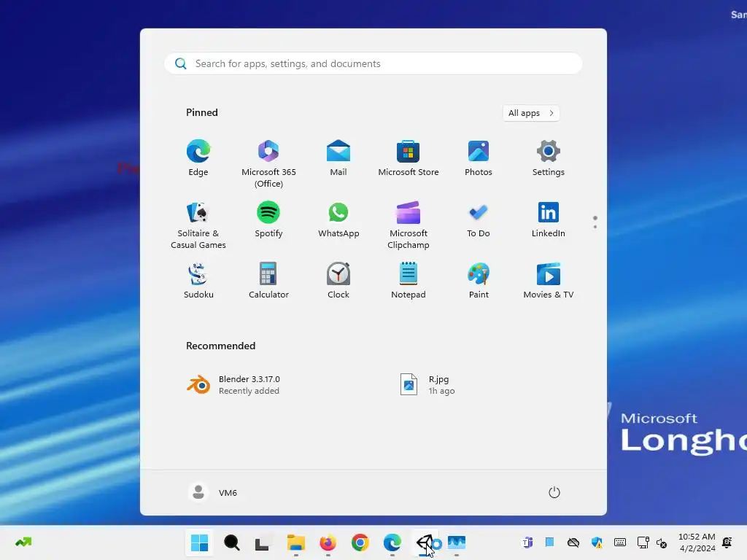Open the VM6 user account menu

[x=213, y=492]
